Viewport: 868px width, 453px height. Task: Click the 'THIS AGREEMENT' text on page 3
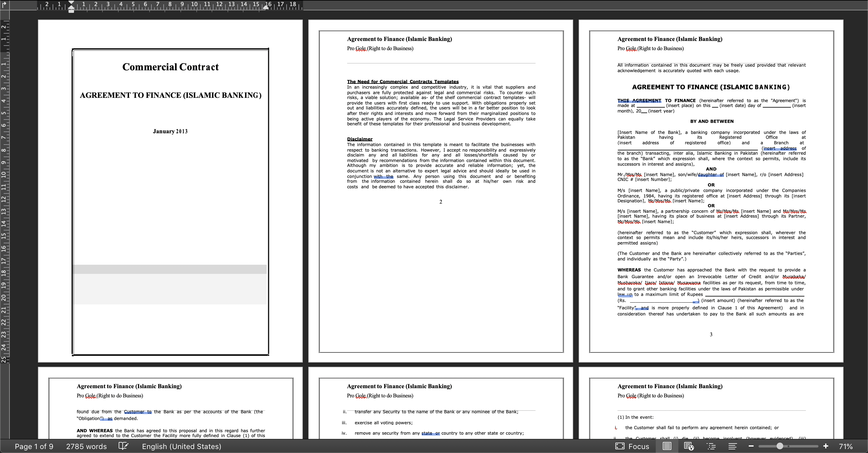pos(639,100)
